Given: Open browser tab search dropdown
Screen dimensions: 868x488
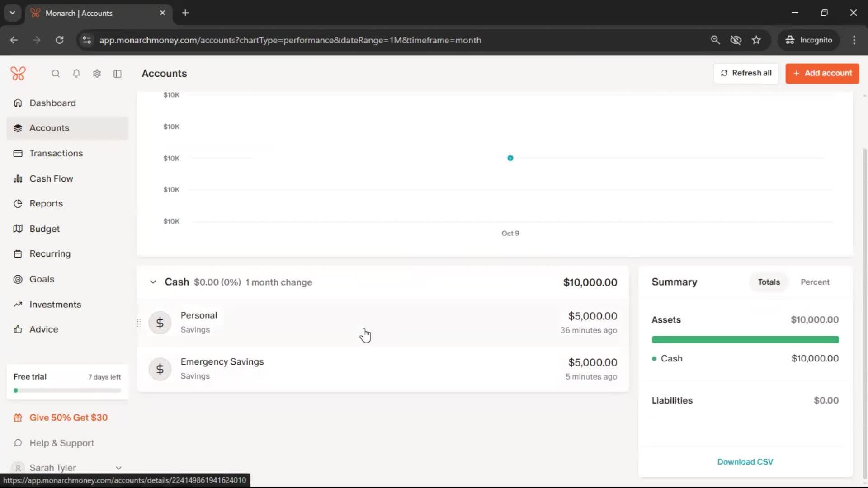Looking at the screenshot, I should click(x=13, y=13).
